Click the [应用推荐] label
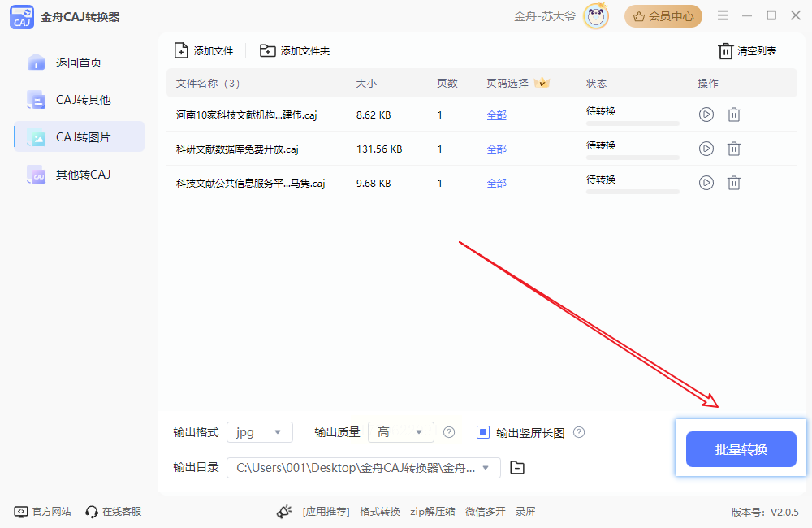812x528 pixels. (x=326, y=512)
